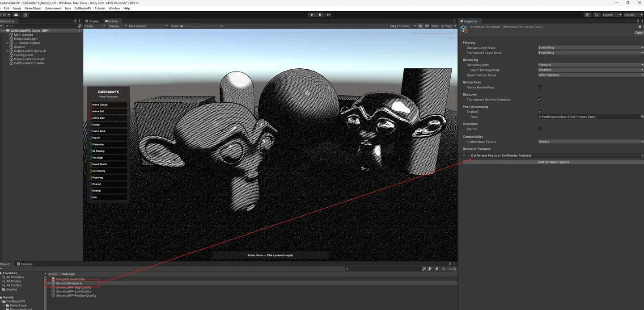The image size is (644, 310).
Task: Open Unity cloud services icon
Action: pyautogui.click(x=17, y=15)
